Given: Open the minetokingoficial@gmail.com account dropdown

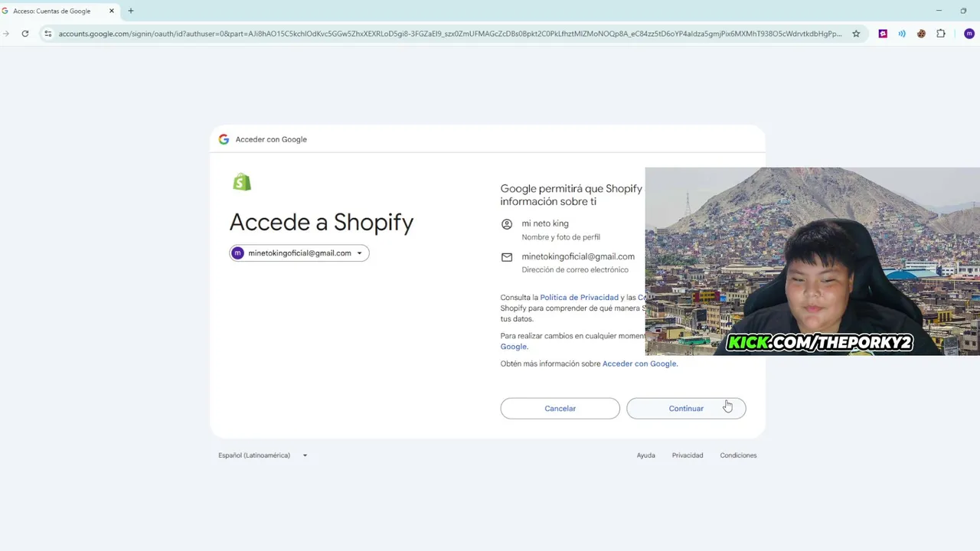Looking at the screenshot, I should pyautogui.click(x=299, y=253).
